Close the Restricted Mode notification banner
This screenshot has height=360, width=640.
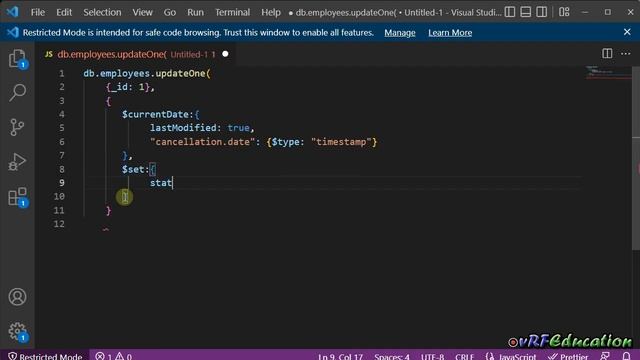[x=627, y=32]
